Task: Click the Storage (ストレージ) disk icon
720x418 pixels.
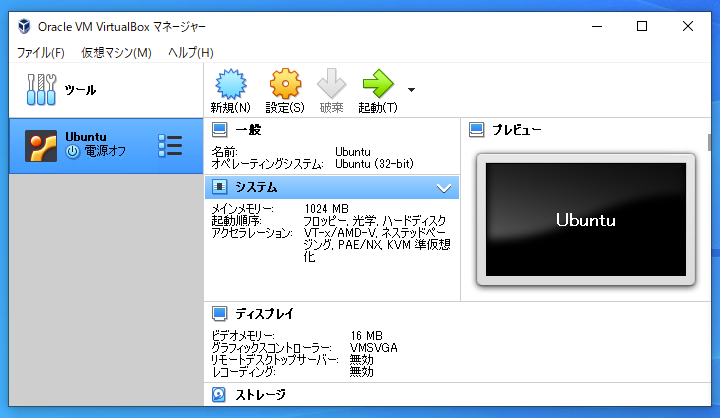Action: 219,395
